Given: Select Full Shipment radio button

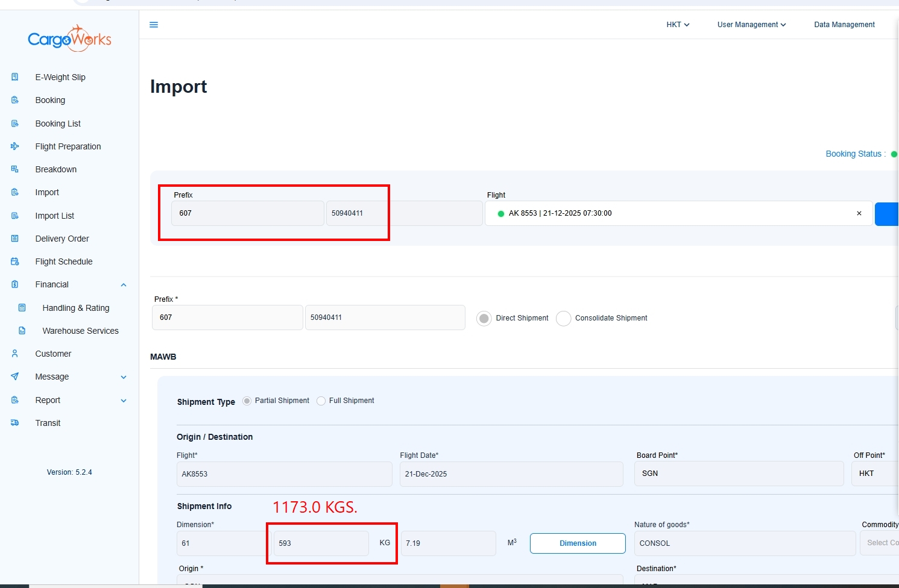Looking at the screenshot, I should click(321, 401).
